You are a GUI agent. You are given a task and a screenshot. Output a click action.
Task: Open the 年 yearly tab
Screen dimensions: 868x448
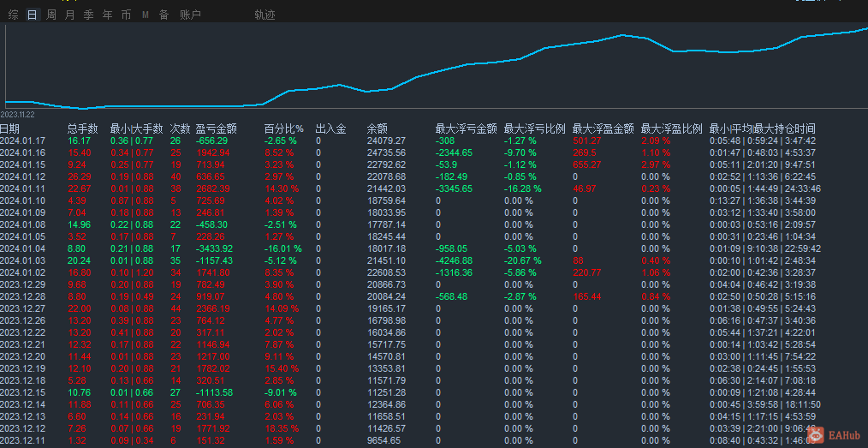pos(108,15)
